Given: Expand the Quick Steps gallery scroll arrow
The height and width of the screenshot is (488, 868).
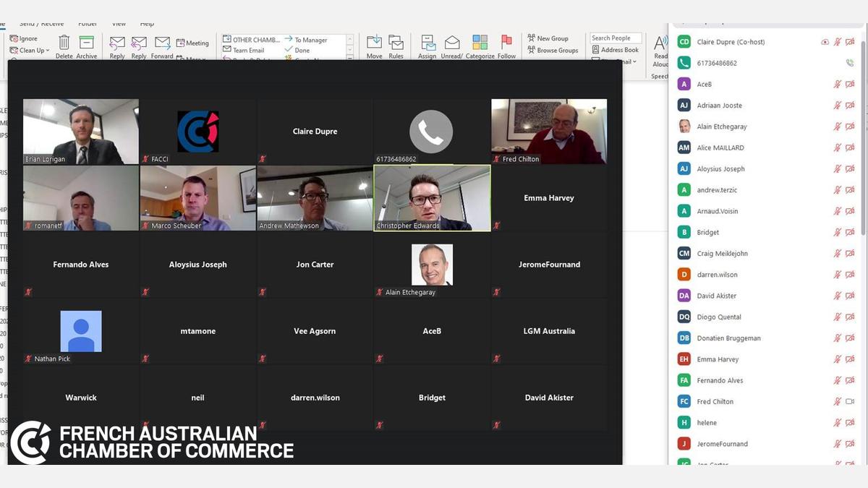Looking at the screenshot, I should (351, 58).
